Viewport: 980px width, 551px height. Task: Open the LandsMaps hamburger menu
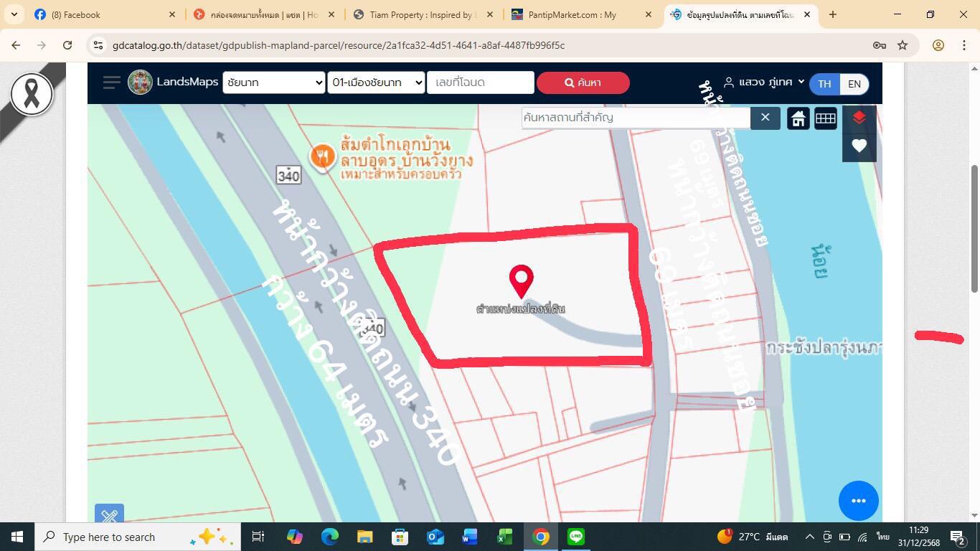tap(111, 83)
